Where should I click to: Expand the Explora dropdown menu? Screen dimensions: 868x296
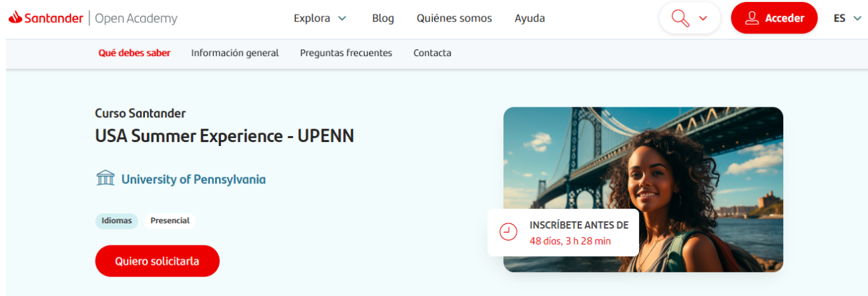[x=320, y=19]
